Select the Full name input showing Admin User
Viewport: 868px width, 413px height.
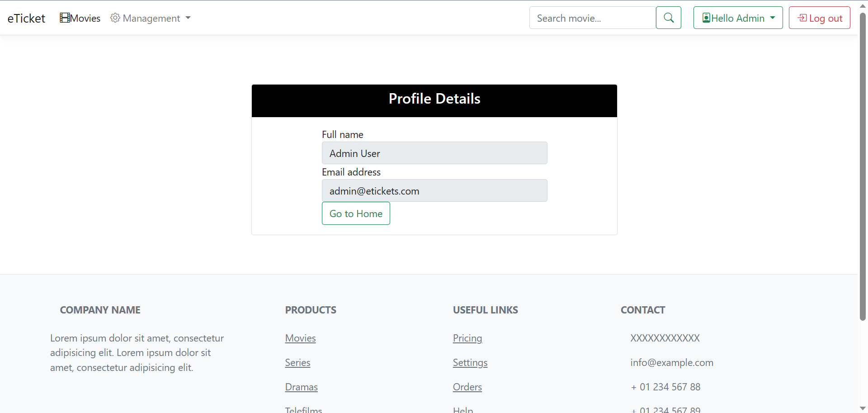[434, 153]
